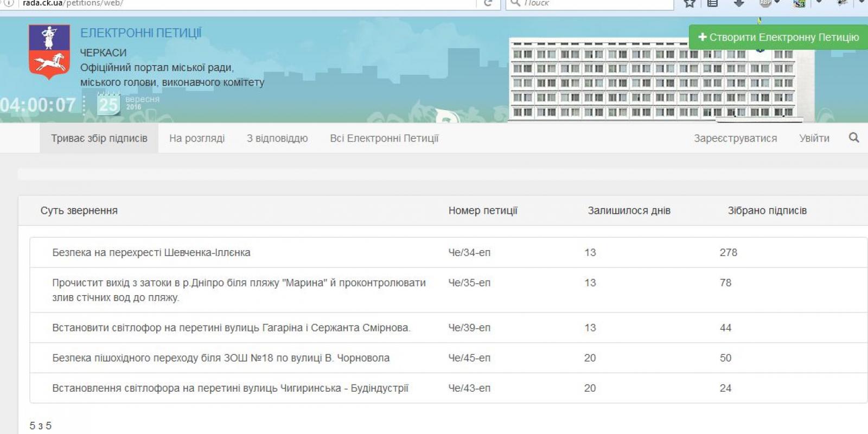The width and height of the screenshot is (868, 434).
Task: Click the S3 extension icon
Action: pyautogui.click(x=799, y=3)
